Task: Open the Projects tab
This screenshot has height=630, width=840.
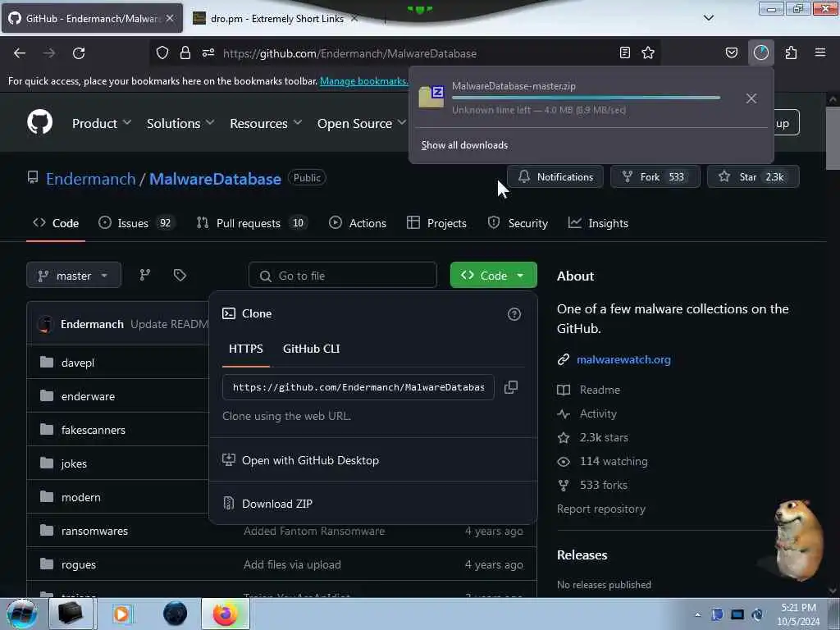Action: coord(436,223)
